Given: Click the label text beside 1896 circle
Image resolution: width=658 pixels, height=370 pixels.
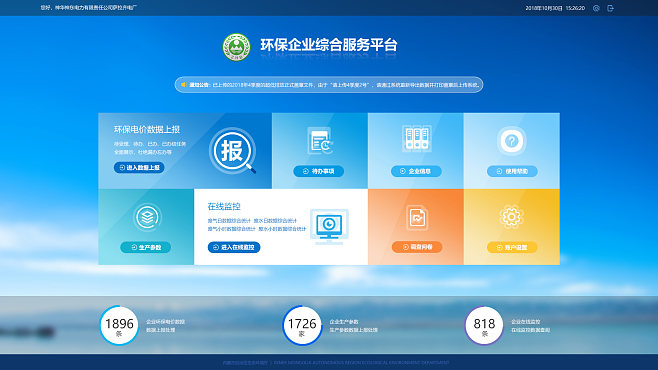Looking at the screenshot, I should (x=165, y=326).
